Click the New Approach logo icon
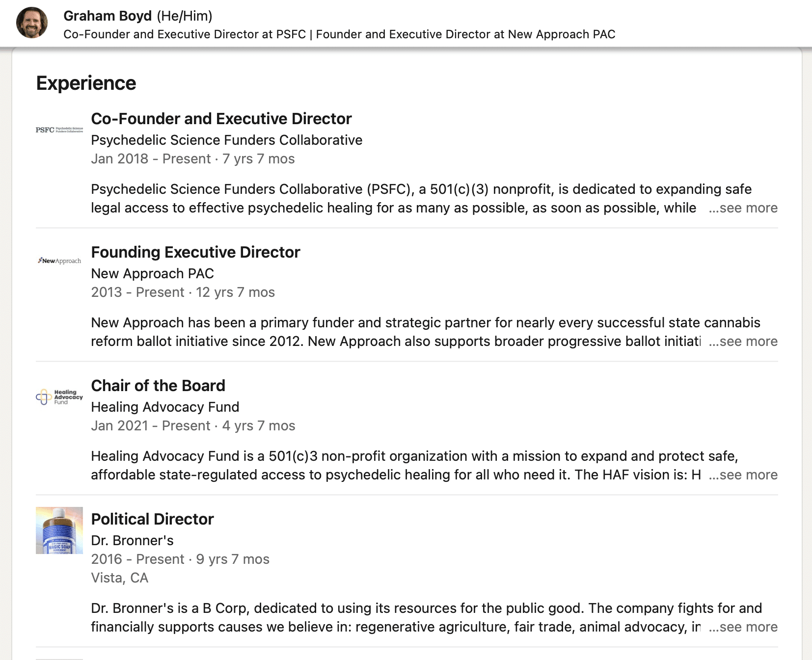This screenshot has height=660, width=812. click(x=59, y=261)
